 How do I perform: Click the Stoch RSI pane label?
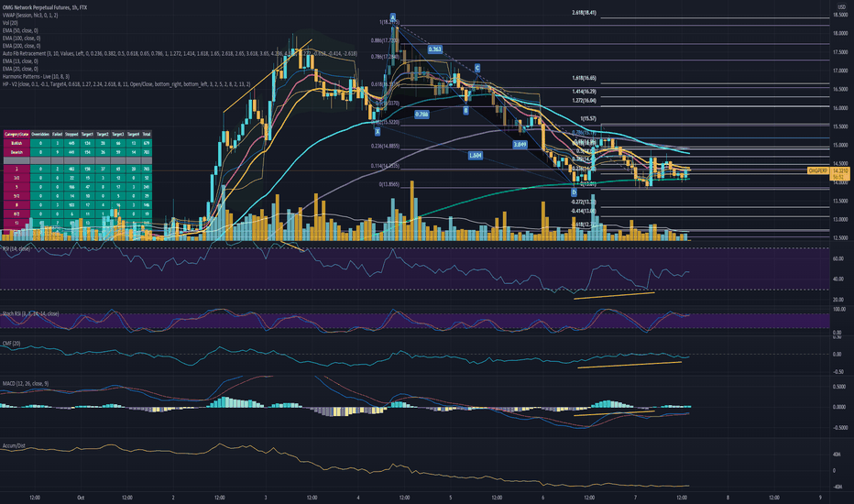click(30, 313)
